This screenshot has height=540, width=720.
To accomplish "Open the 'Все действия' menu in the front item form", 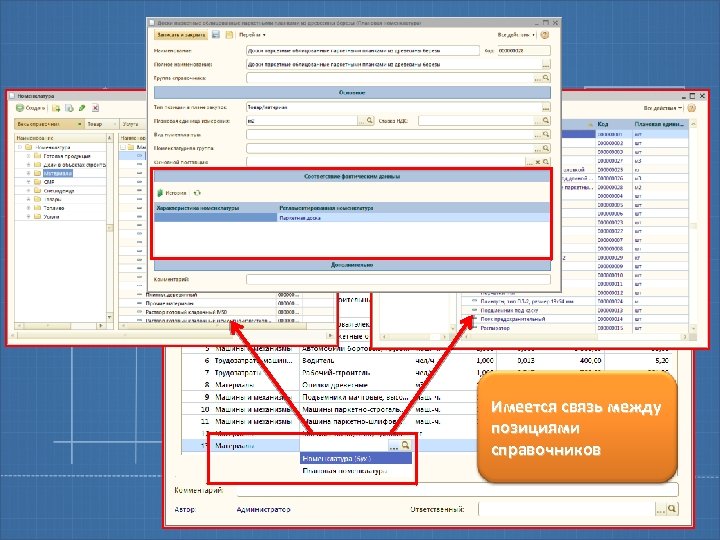I will pyautogui.click(x=516, y=35).
